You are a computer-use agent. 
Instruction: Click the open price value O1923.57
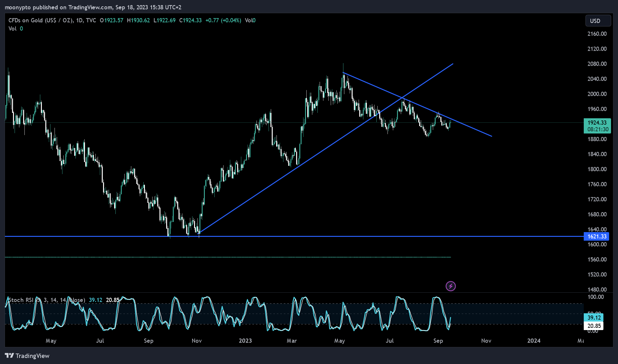pyautogui.click(x=111, y=20)
